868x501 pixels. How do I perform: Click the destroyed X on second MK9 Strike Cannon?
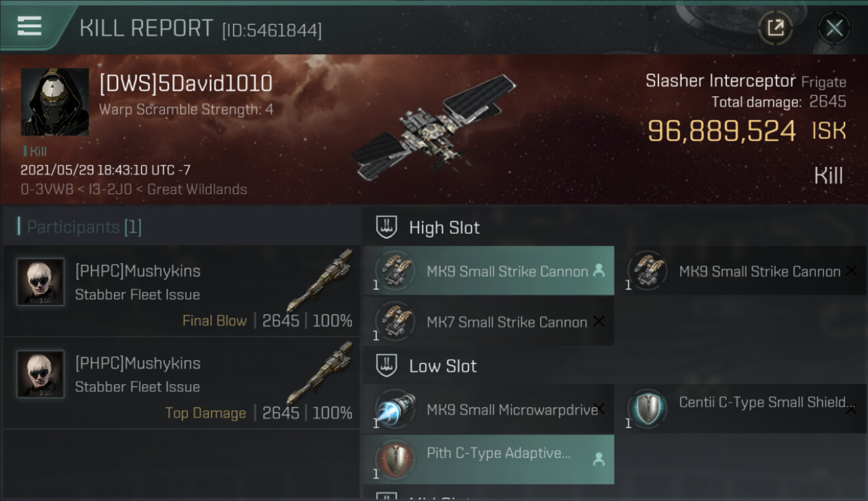(851, 271)
